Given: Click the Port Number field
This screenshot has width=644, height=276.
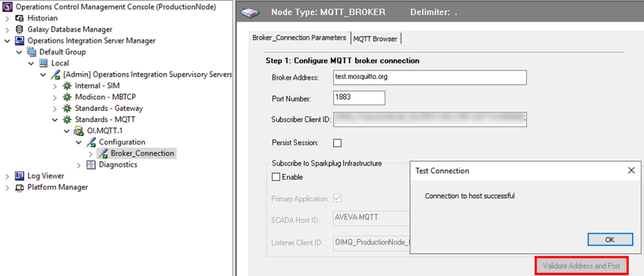Looking at the screenshot, I should coord(359,97).
